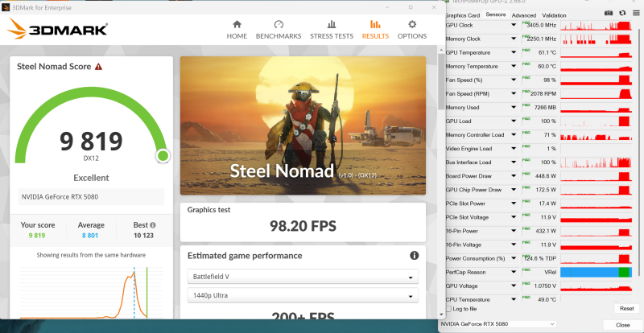Click the 61.1 °C GPU Temperature value

547,52
